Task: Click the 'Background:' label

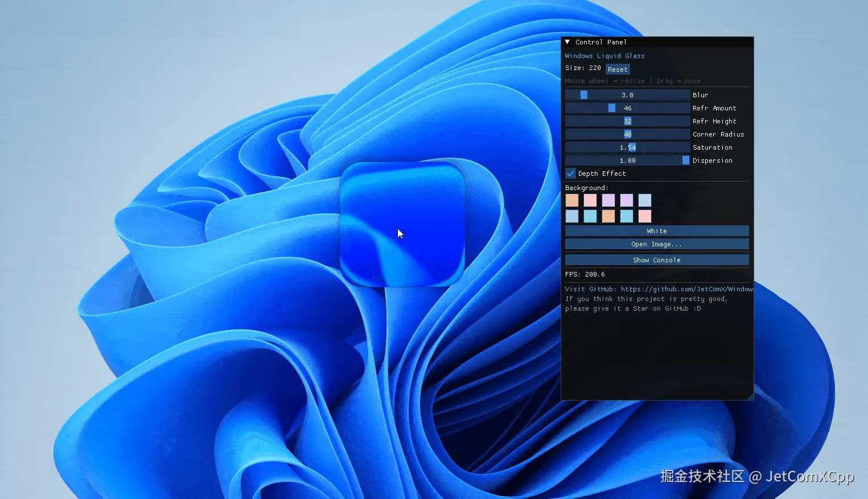Action: pos(586,188)
